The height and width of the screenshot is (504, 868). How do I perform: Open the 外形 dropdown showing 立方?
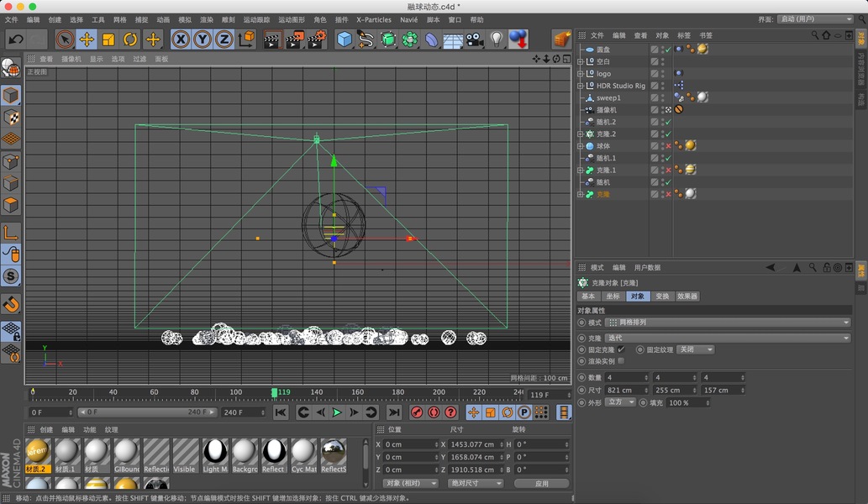tap(620, 402)
